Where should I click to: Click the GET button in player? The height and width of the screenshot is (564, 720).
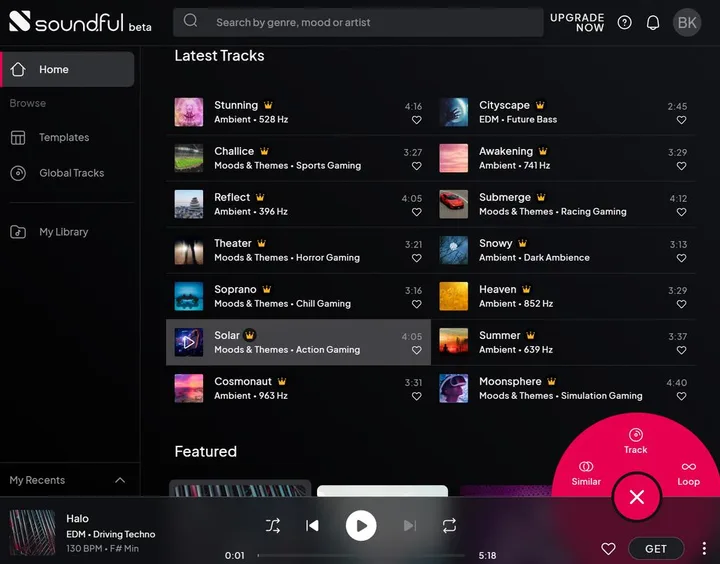[656, 548]
